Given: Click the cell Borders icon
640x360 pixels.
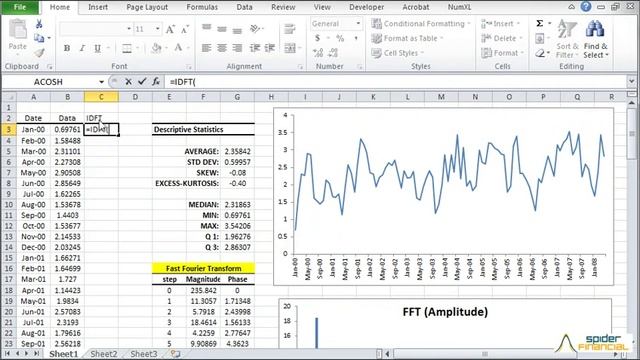Looking at the screenshot, I should click(127, 48).
